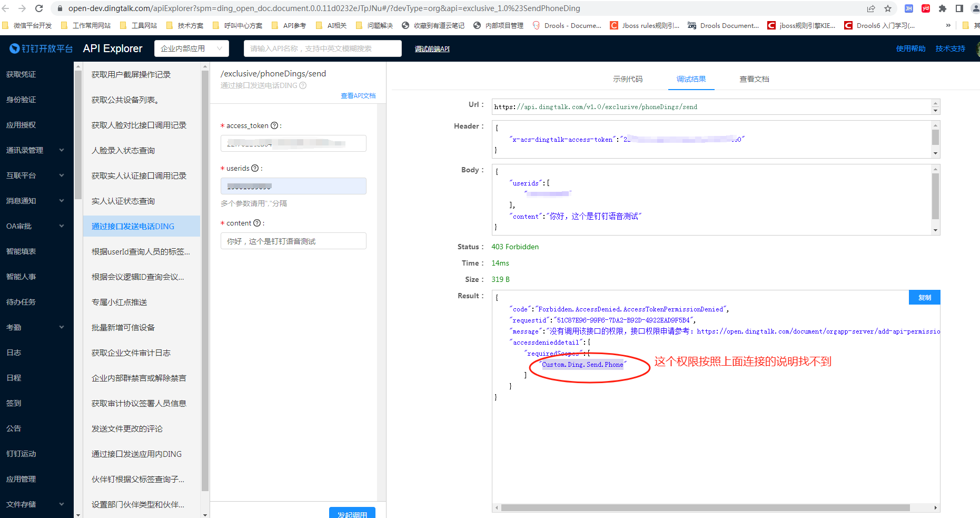Click the Body box vertical scrollbar

point(935,196)
